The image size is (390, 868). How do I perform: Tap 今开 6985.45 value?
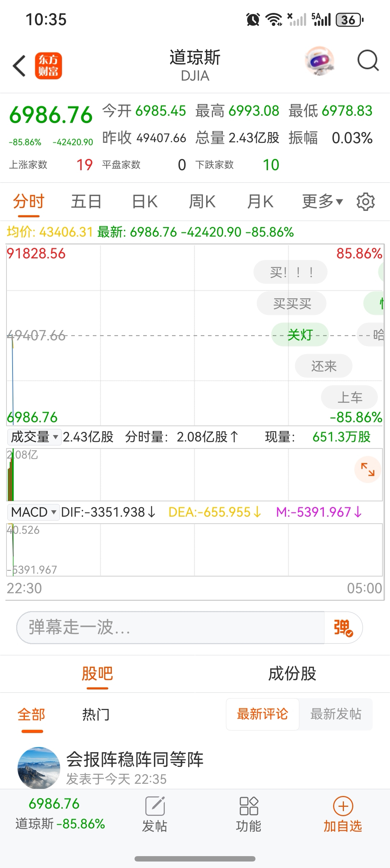(161, 111)
